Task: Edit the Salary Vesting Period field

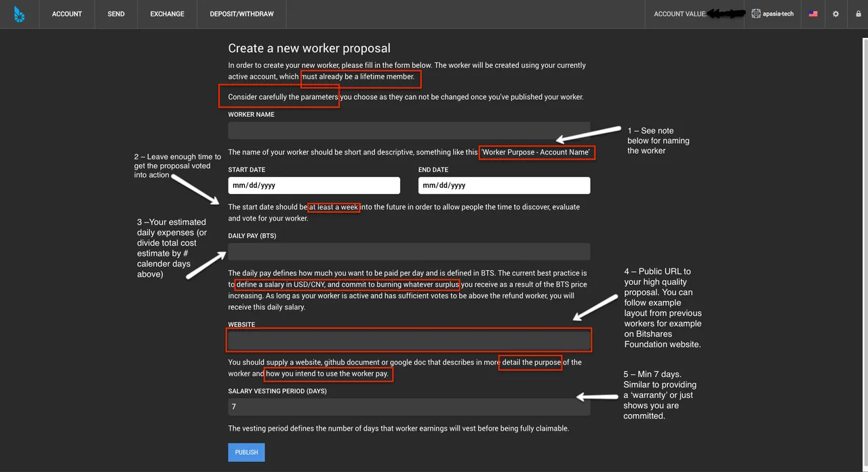Action: (x=409, y=407)
